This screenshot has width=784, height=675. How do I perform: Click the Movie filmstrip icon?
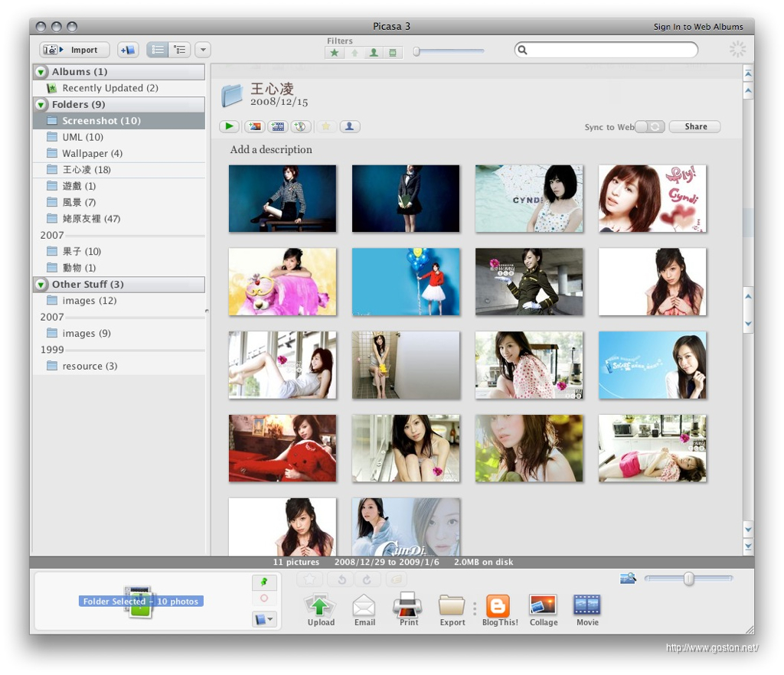coord(586,606)
